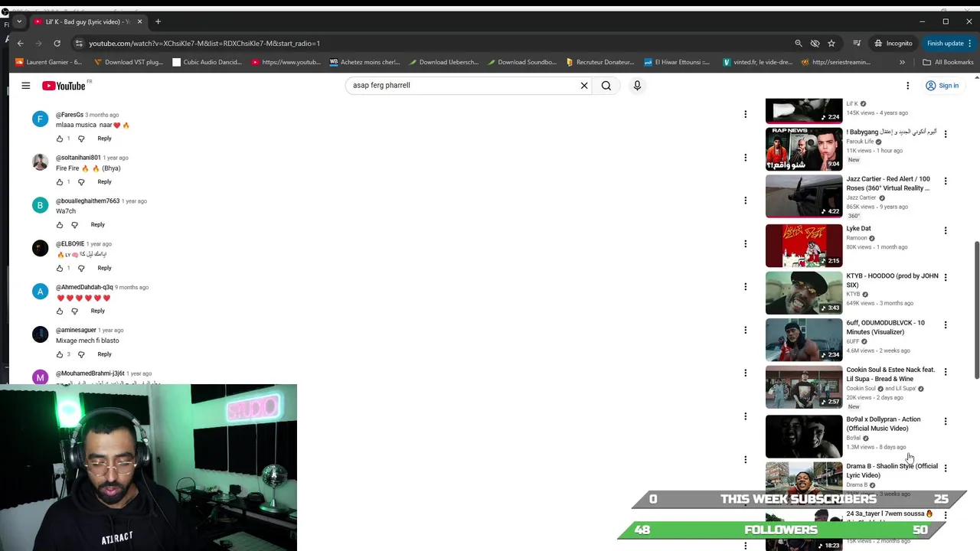Screen dimensions: 980x551
Task: Open tab search dropdown arrow
Action: coord(20,21)
